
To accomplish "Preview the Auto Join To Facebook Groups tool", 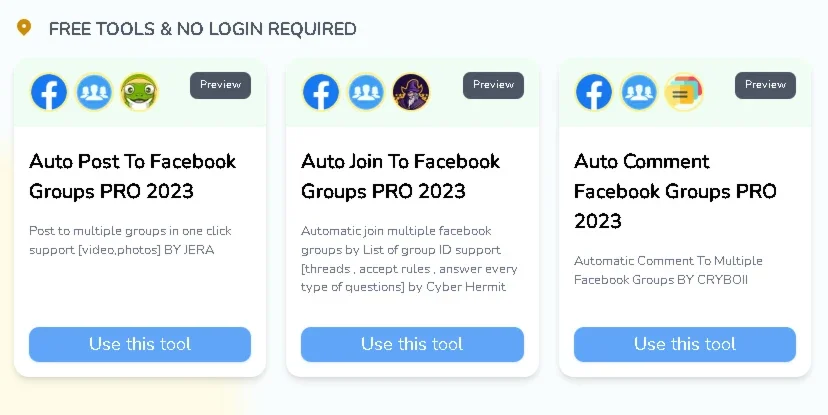I will coord(493,85).
